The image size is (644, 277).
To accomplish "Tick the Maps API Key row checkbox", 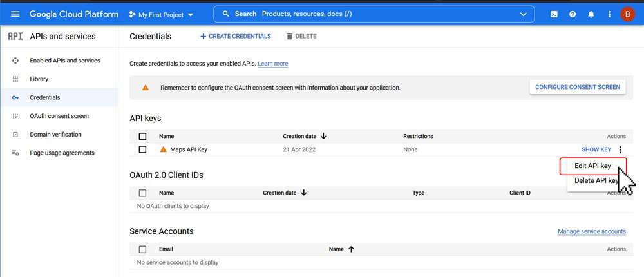I will (142, 149).
